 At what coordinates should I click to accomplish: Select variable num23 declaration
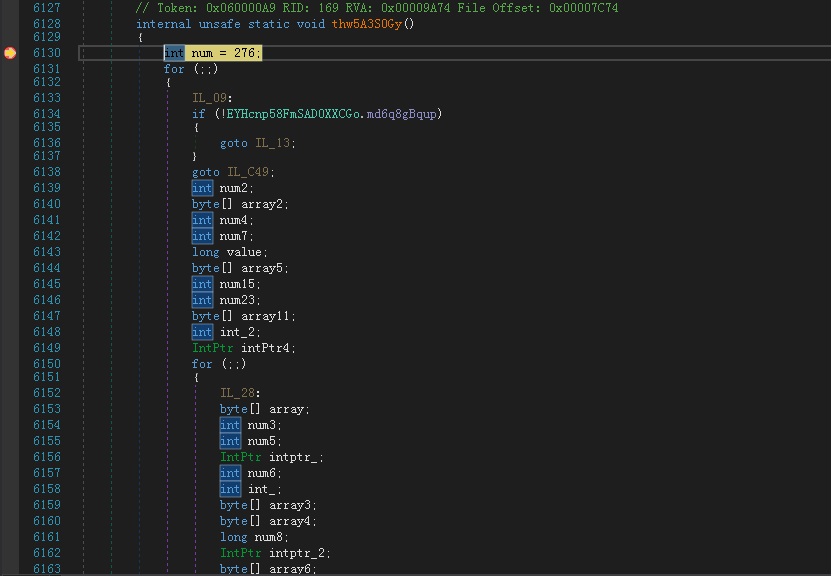pyautogui.click(x=237, y=300)
